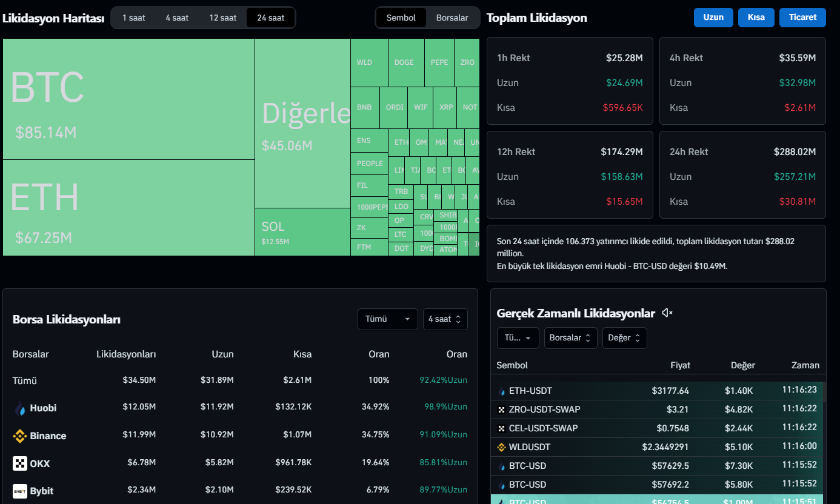Switch the map to Borsalar view

point(452,18)
